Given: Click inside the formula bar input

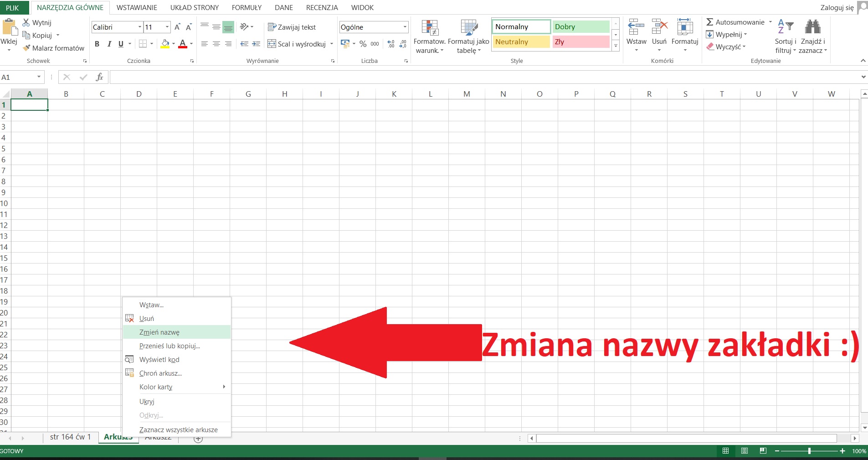Looking at the screenshot, I should coord(484,77).
